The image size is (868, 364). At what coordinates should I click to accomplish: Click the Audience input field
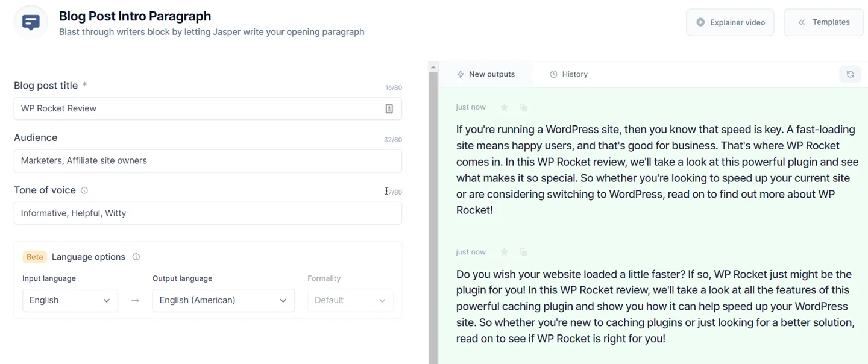208,161
